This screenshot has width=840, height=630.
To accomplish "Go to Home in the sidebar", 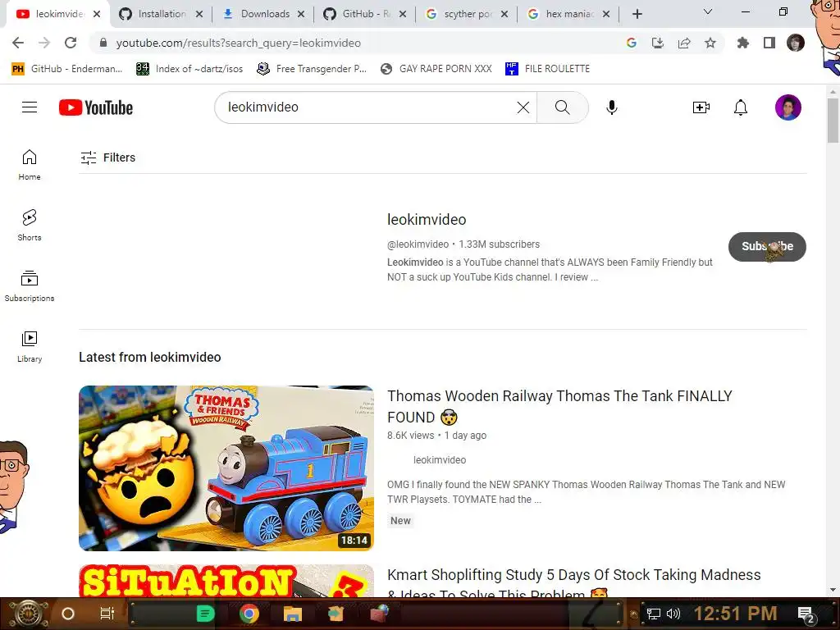I will pos(30,164).
